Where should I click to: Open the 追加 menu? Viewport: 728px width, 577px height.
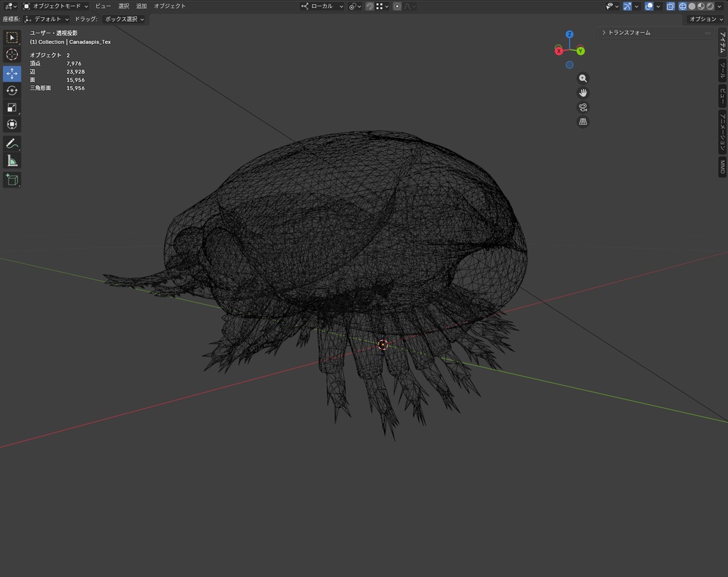pos(141,6)
